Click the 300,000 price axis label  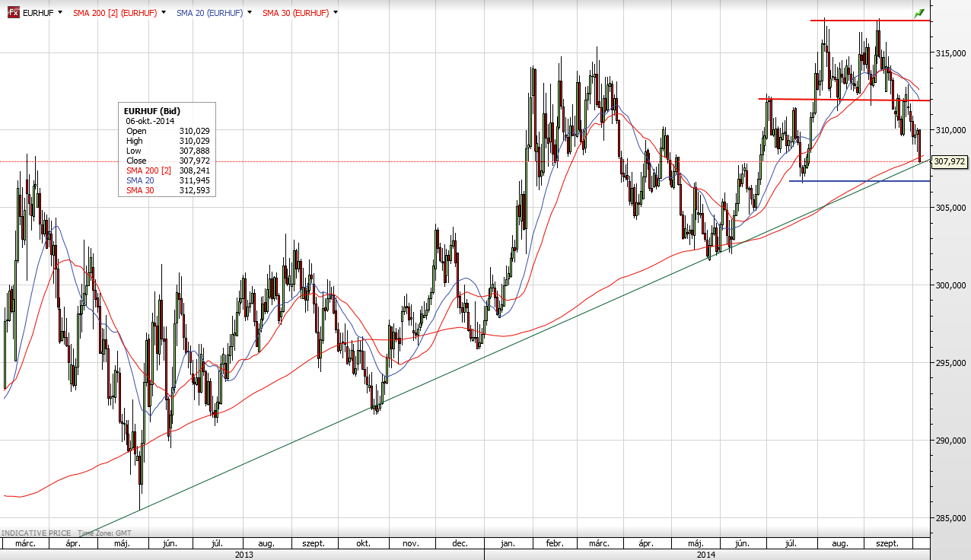pyautogui.click(x=953, y=285)
